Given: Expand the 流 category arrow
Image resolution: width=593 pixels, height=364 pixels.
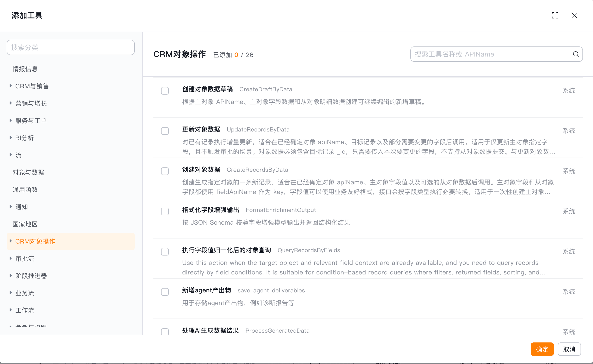Looking at the screenshot, I should [x=11, y=155].
